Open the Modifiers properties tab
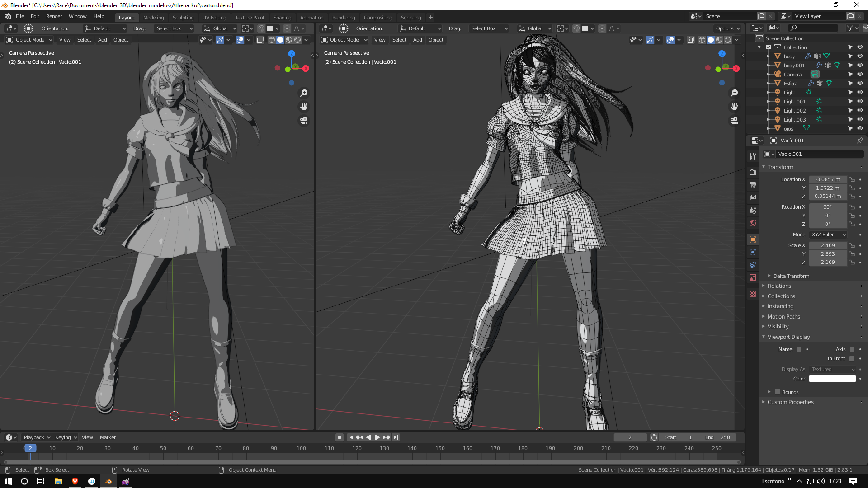Screen dimensions: 868x488 pos(752,156)
